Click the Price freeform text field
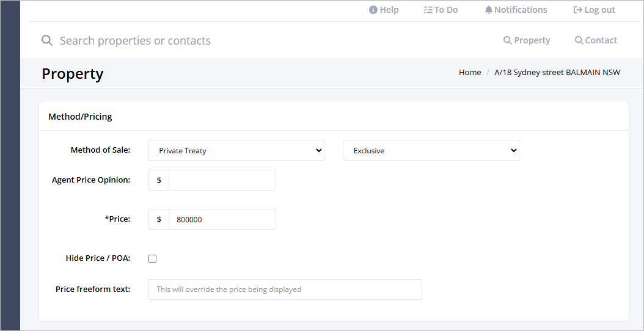Viewport: 644px width, 331px height. [x=285, y=289]
